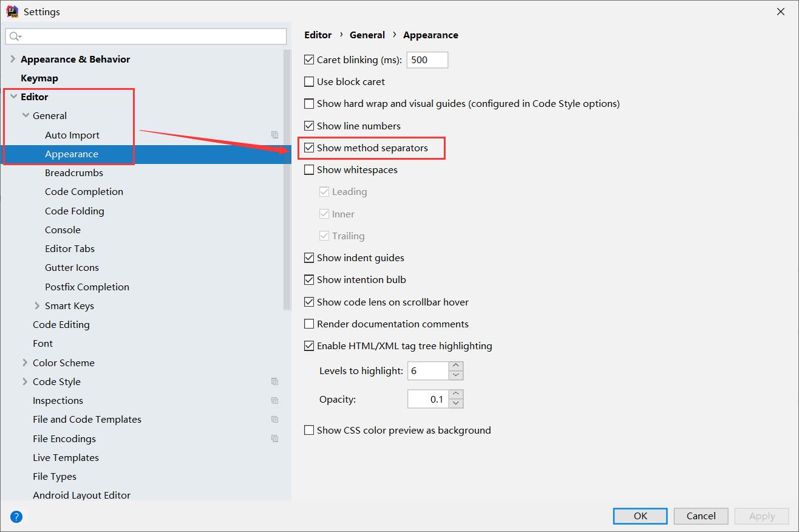Image resolution: width=799 pixels, height=532 pixels.
Task: Click the help question mark icon
Action: pos(16,517)
